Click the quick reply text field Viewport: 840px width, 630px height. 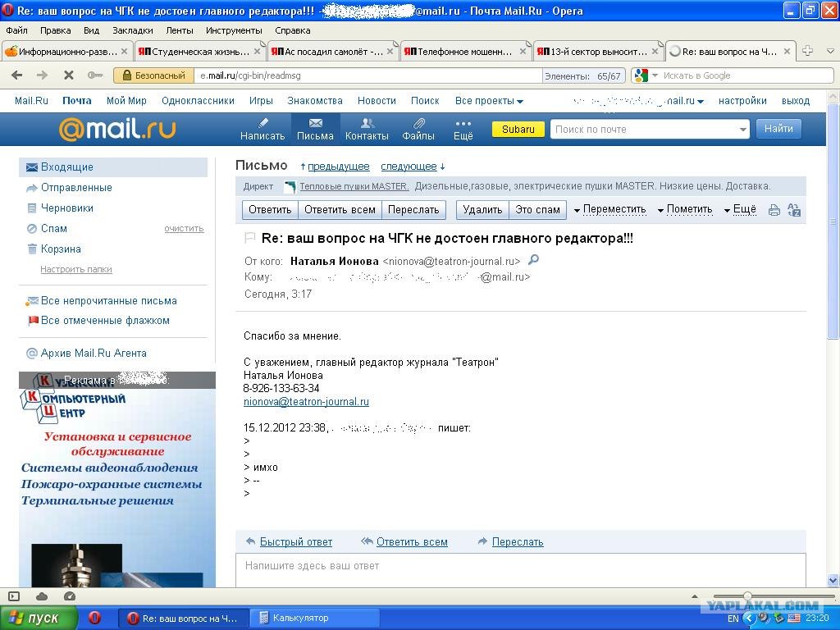click(520, 567)
